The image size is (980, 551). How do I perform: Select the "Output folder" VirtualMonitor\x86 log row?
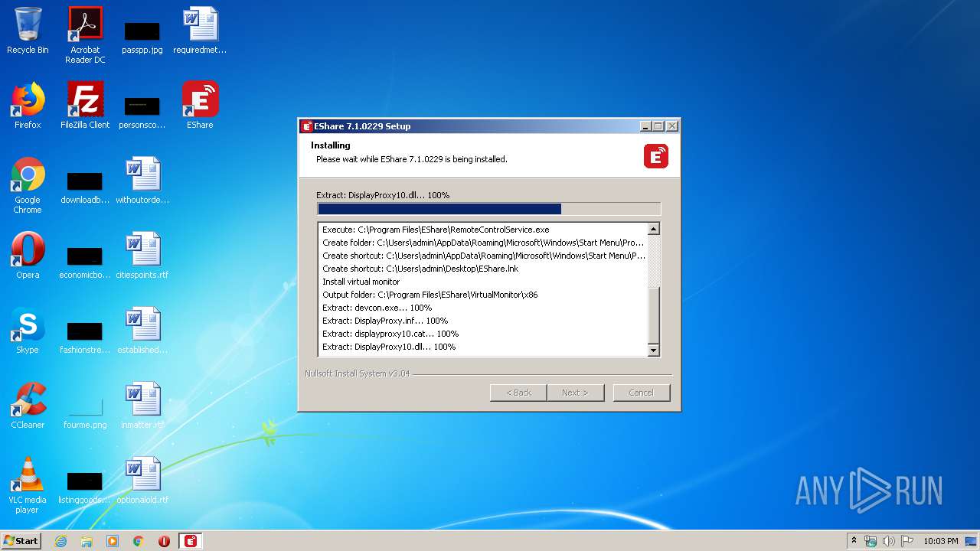tap(482, 295)
